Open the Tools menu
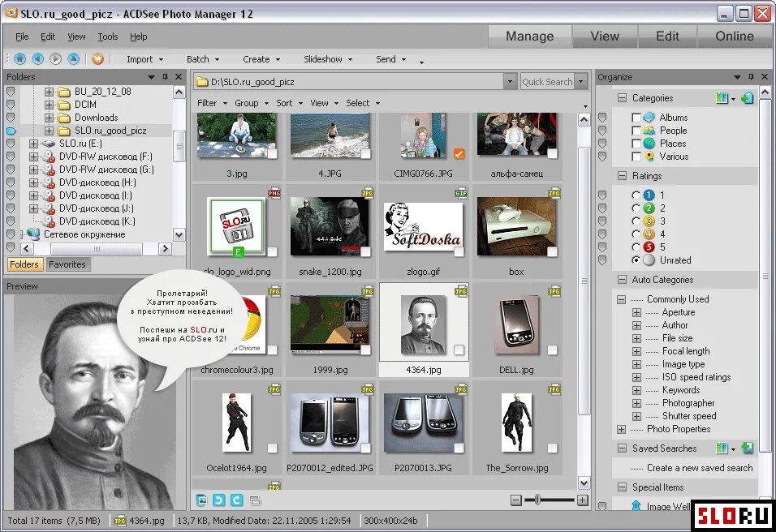 click(x=107, y=36)
